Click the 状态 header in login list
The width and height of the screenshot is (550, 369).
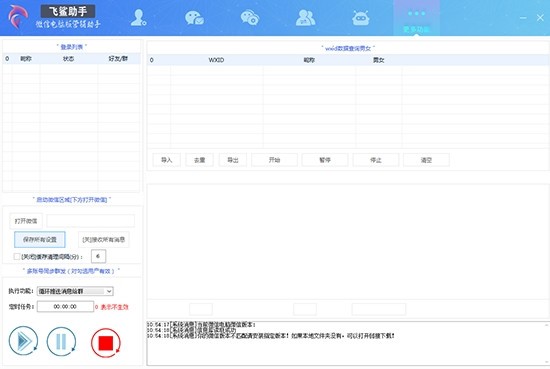(68, 59)
